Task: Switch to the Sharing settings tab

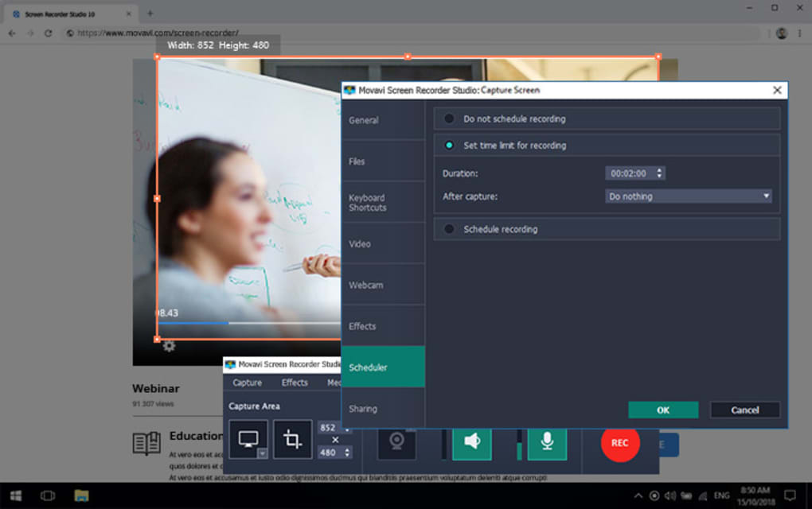Action: [x=363, y=408]
